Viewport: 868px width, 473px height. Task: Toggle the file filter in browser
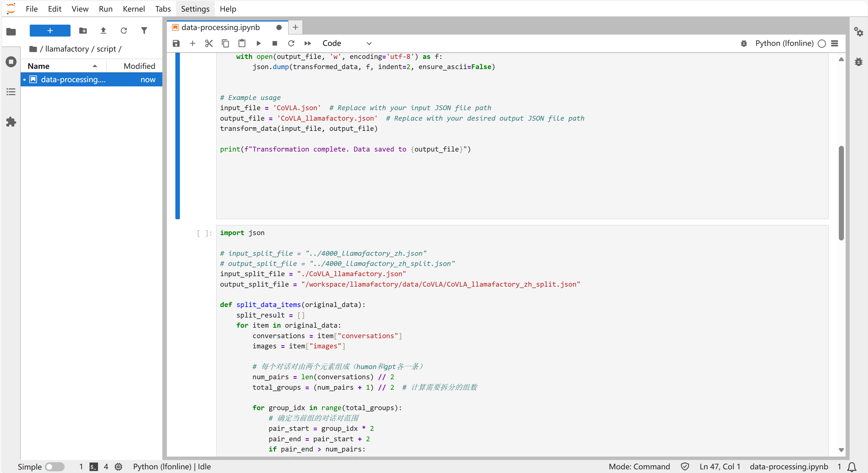[x=144, y=31]
